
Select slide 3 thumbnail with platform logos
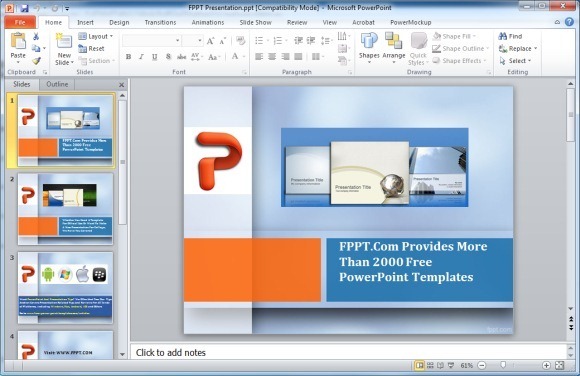click(x=65, y=288)
